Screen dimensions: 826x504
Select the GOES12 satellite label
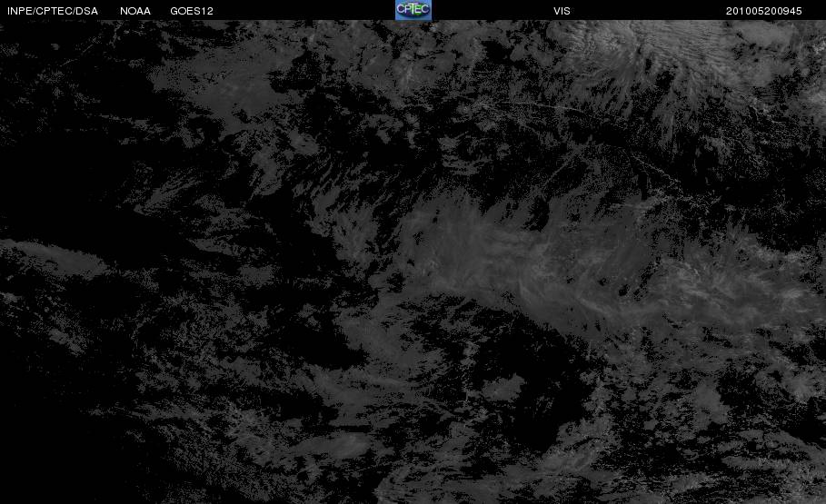point(192,11)
